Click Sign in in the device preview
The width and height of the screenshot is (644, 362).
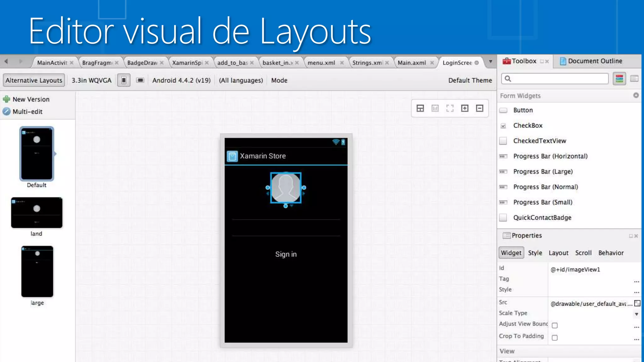[286, 254]
